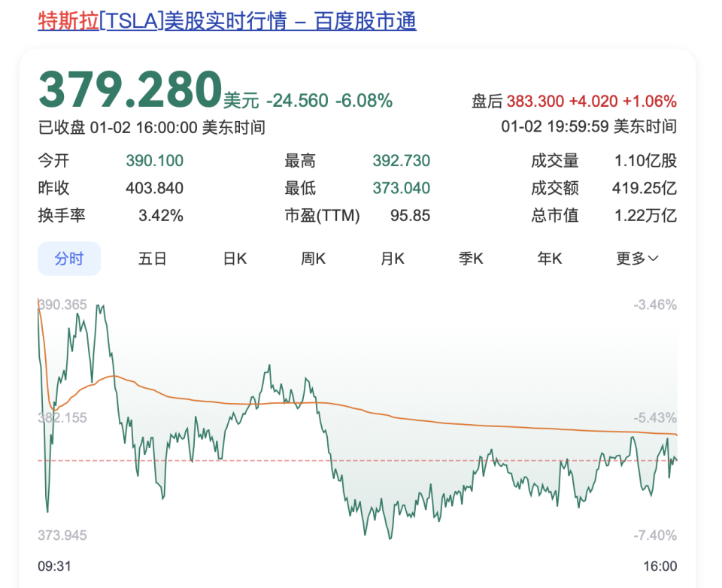Click the 01-02 19:59:59 美东时间 timestamp
The width and height of the screenshot is (722, 588).
(x=589, y=126)
